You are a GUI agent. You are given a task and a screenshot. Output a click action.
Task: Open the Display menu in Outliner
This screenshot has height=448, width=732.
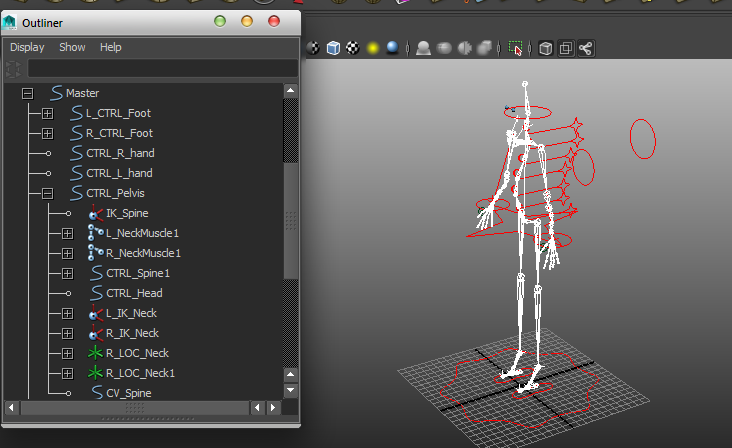click(27, 47)
